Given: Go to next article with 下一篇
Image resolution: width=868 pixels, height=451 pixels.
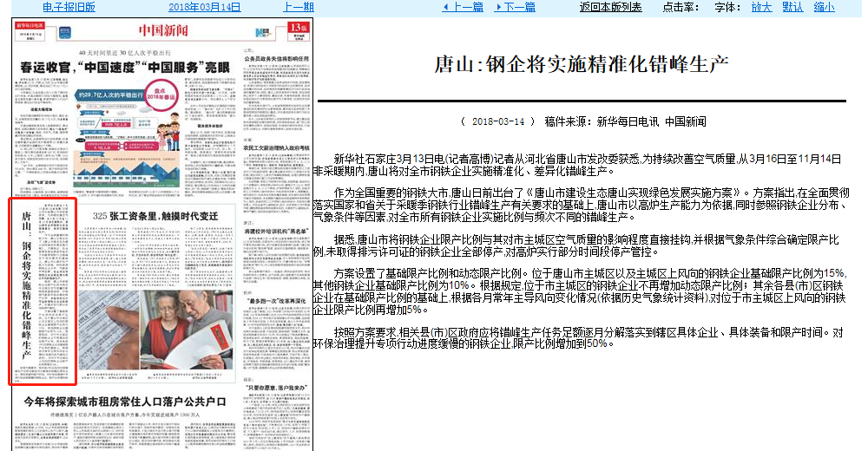Looking at the screenshot, I should click(x=515, y=7).
